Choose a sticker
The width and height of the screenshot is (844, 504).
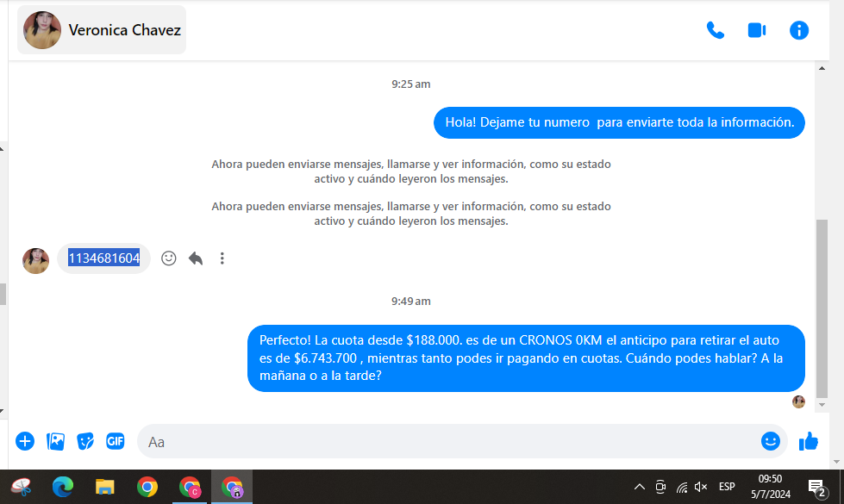pyautogui.click(x=85, y=441)
